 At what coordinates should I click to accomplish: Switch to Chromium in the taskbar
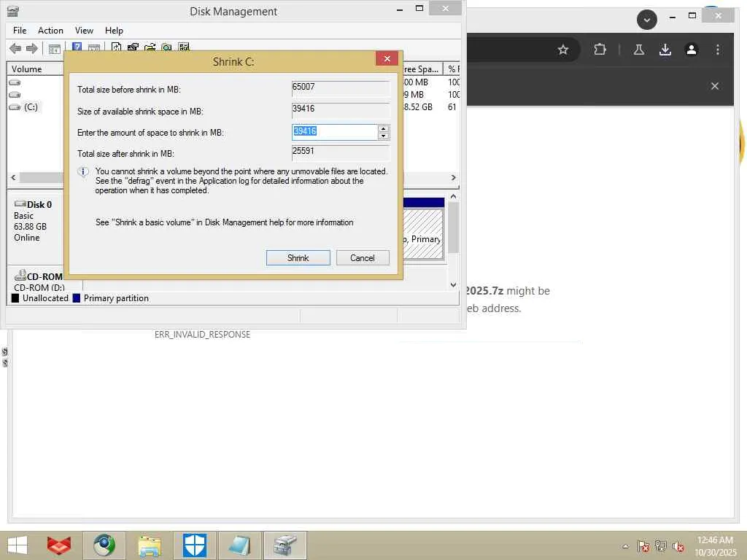click(104, 545)
